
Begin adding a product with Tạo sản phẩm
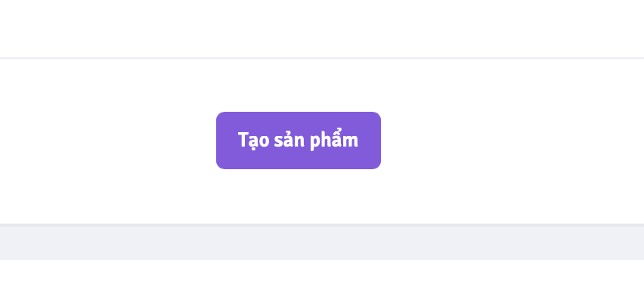(x=299, y=140)
